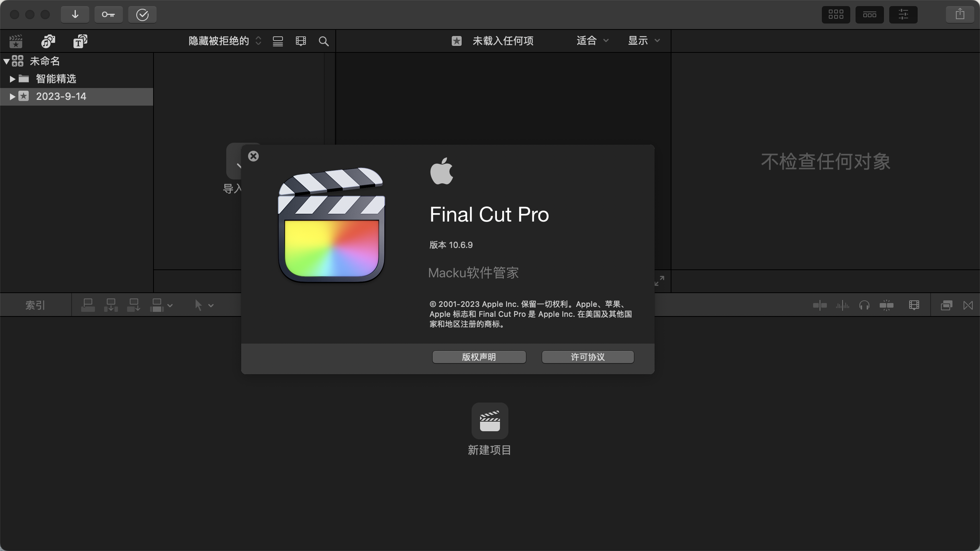Open the tools popup chevron

pyautogui.click(x=211, y=306)
